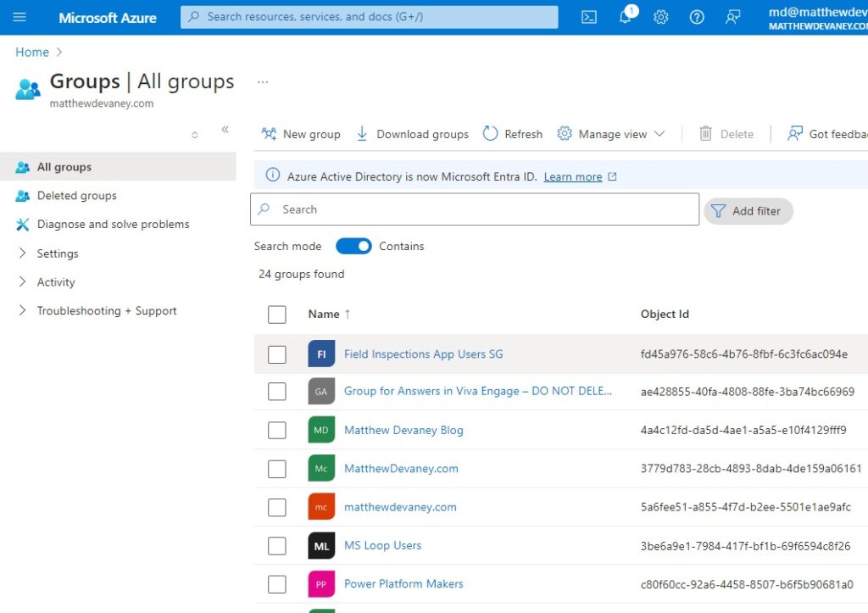Toggle the Search mode Contains switch

[353, 246]
